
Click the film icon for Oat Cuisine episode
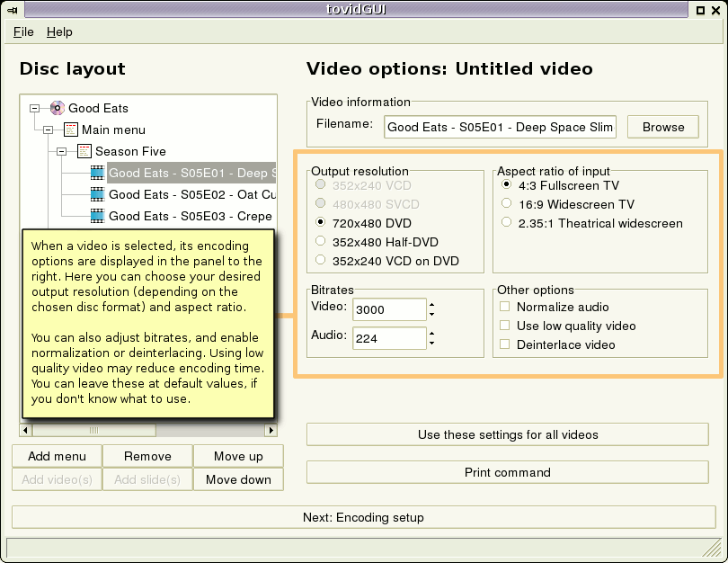(x=97, y=194)
